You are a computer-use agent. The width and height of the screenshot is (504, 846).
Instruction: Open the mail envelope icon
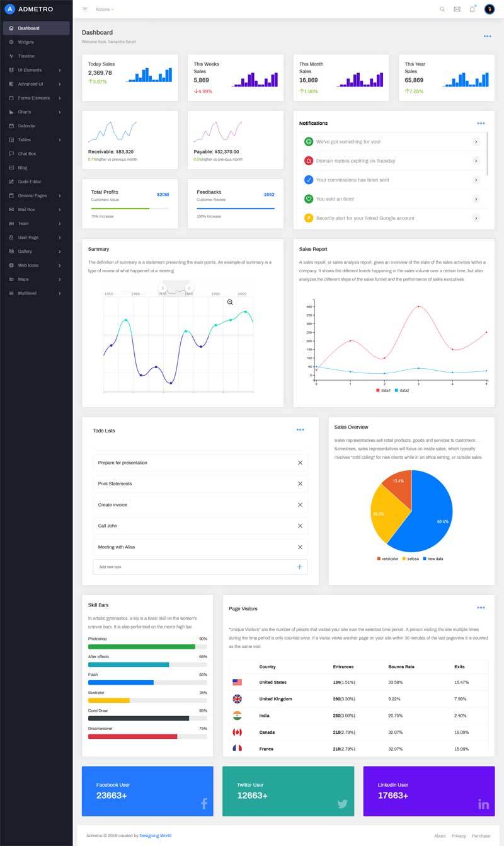[x=457, y=9]
